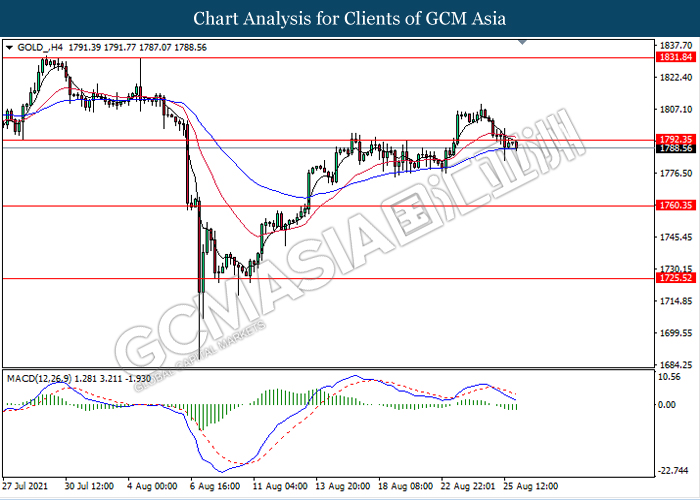Viewport: 700px width, 500px height.
Task: Click the 0.00 MACD scale value
Action: click(x=668, y=404)
